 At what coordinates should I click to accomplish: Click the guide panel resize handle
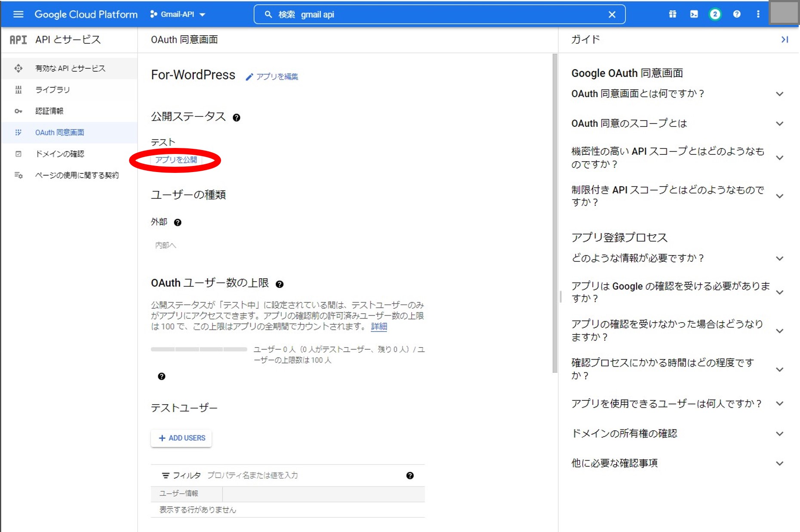[x=560, y=297]
